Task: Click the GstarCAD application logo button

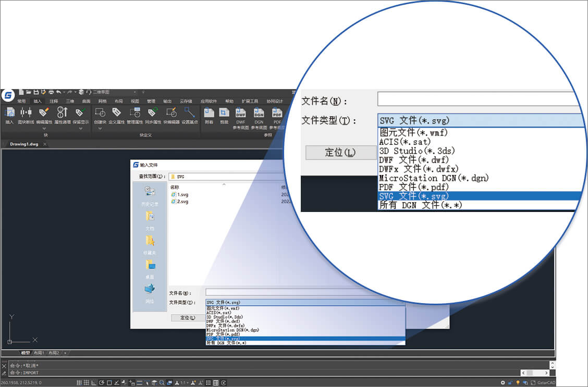Action: (x=8, y=95)
